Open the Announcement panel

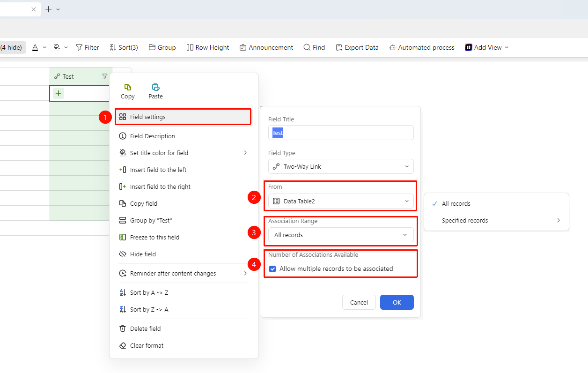click(x=266, y=47)
